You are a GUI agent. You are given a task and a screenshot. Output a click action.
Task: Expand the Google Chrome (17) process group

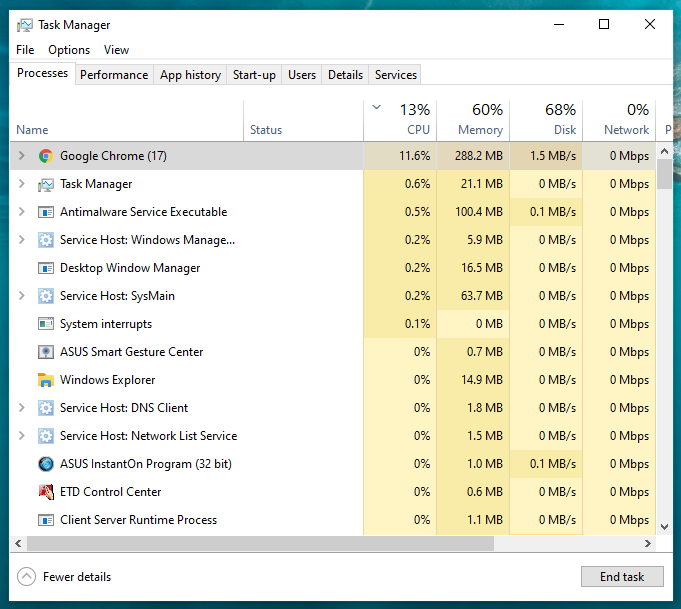pos(22,156)
